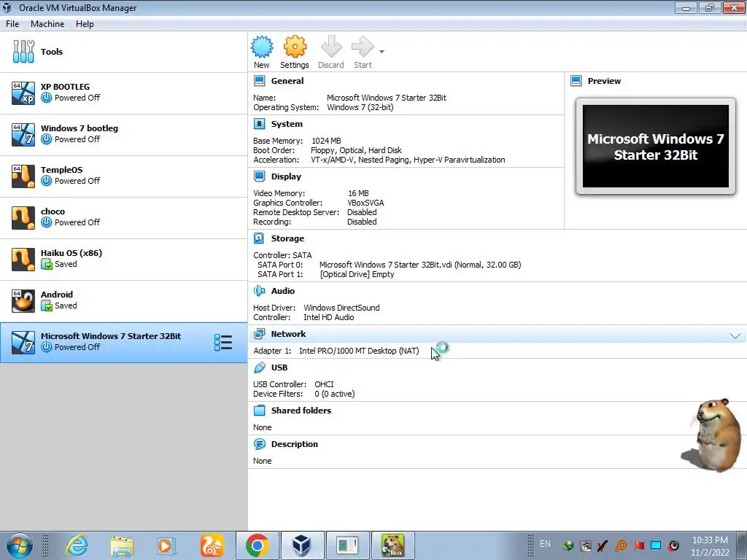Click the Audio speaker icon

coord(259,291)
